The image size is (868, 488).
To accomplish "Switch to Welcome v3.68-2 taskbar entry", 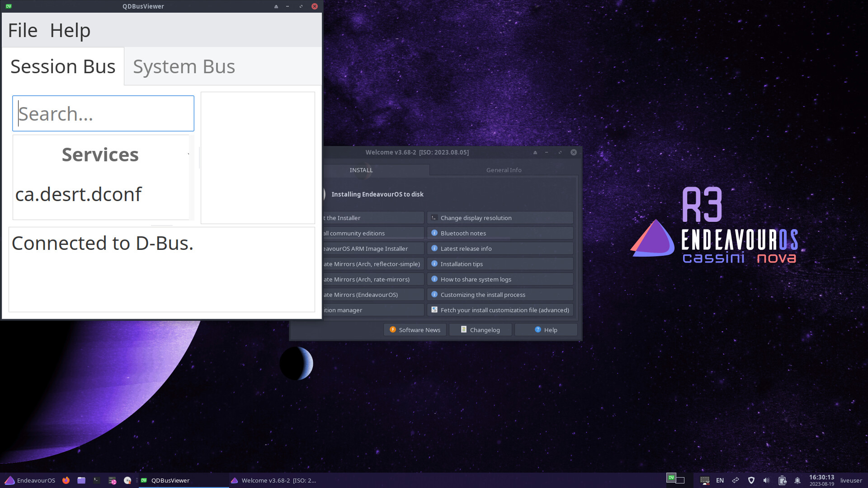I will pos(274,480).
